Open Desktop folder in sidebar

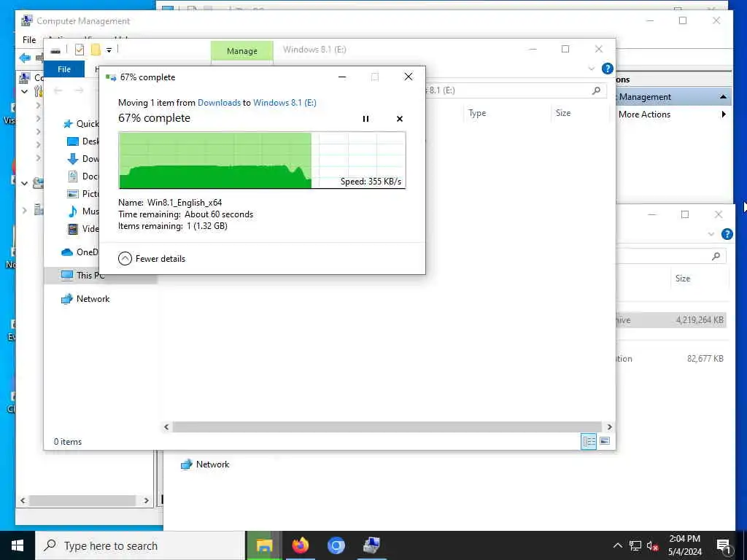(83, 141)
